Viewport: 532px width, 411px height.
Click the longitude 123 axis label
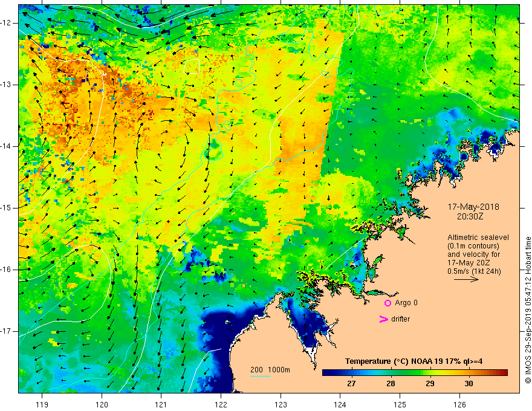281,404
